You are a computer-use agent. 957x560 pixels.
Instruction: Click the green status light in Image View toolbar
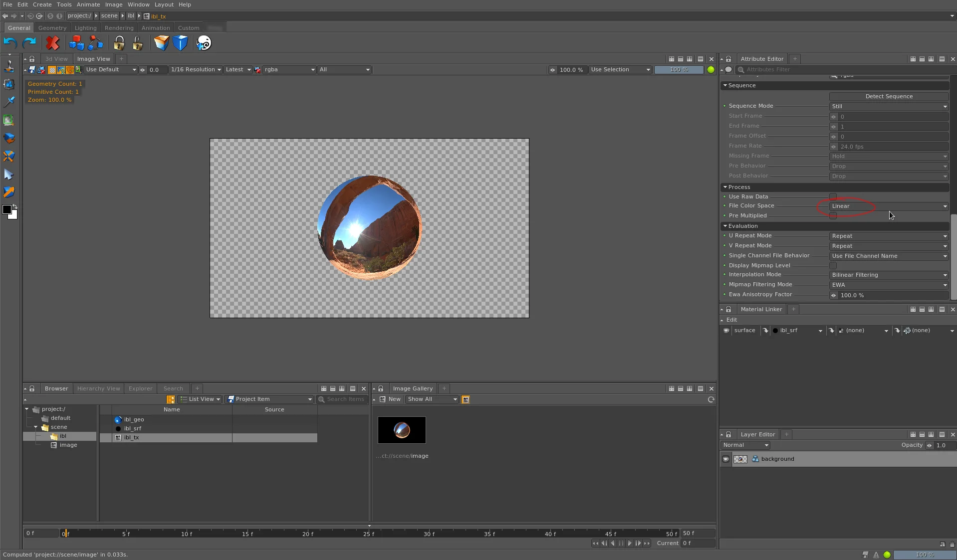(711, 70)
